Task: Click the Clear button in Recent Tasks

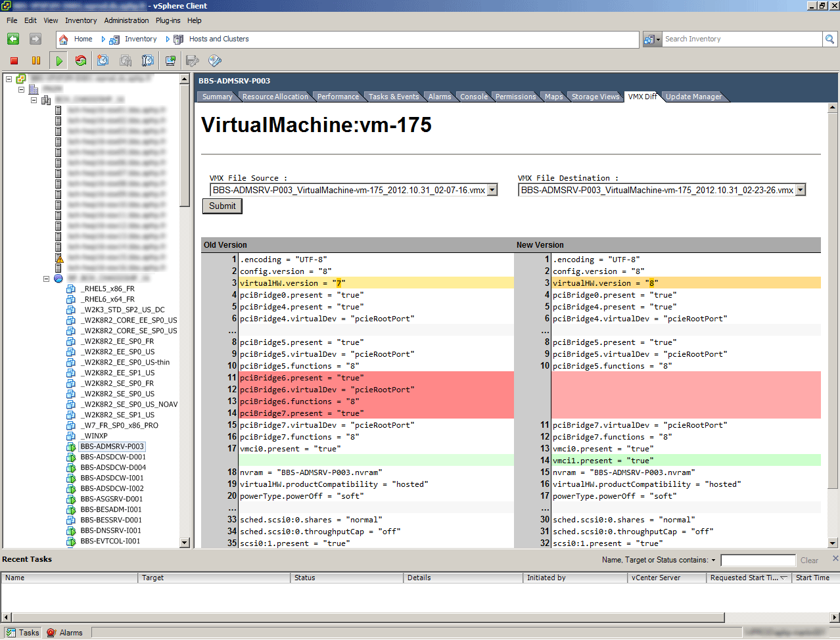Action: [x=809, y=560]
